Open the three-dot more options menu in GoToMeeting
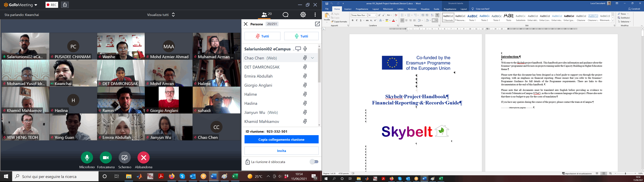This screenshot has width=644, height=182. (x=315, y=15)
